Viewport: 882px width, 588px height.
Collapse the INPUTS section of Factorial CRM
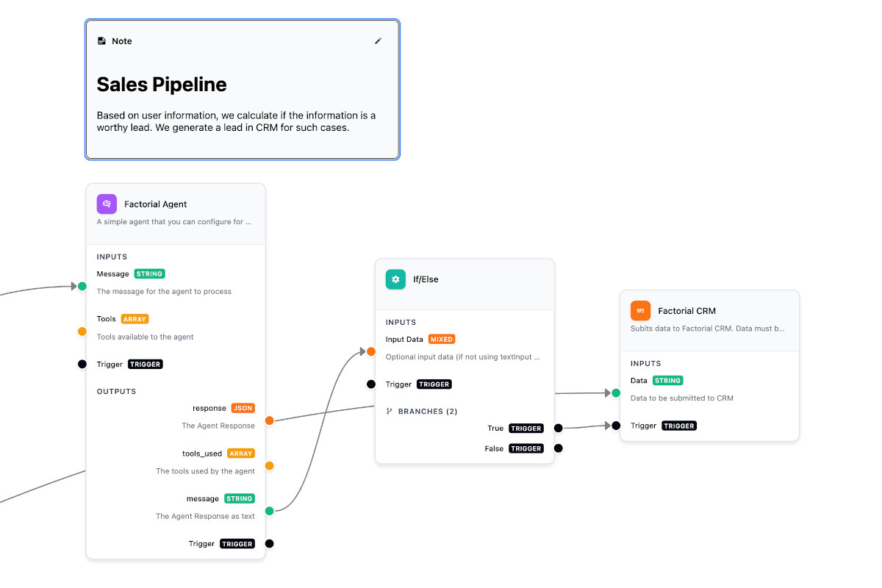click(x=645, y=363)
